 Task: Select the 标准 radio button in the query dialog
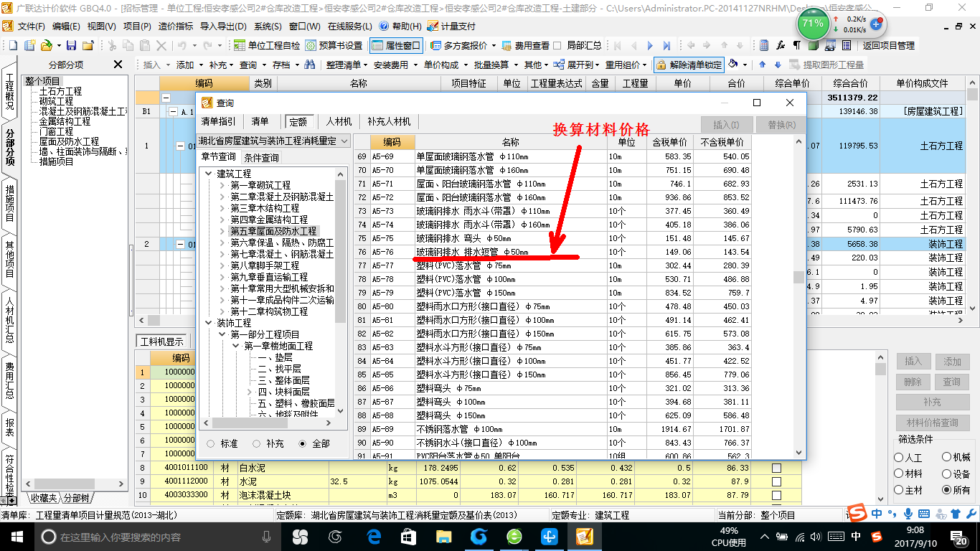coord(210,444)
